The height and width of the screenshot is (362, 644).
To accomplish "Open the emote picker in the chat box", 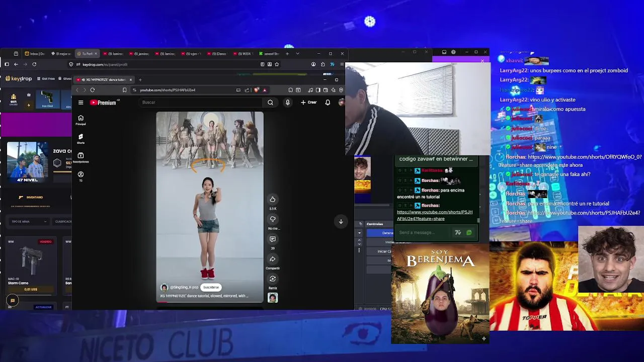I will click(x=469, y=232).
